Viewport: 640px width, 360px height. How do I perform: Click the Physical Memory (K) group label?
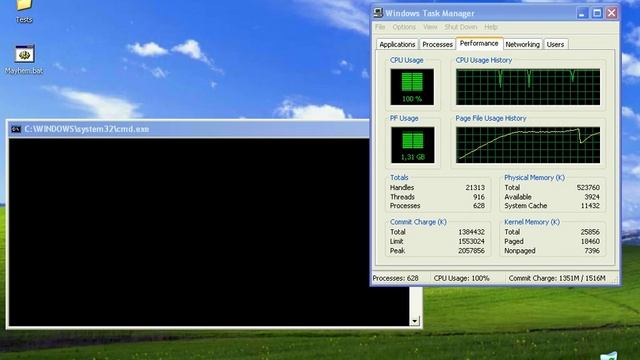[534, 178]
